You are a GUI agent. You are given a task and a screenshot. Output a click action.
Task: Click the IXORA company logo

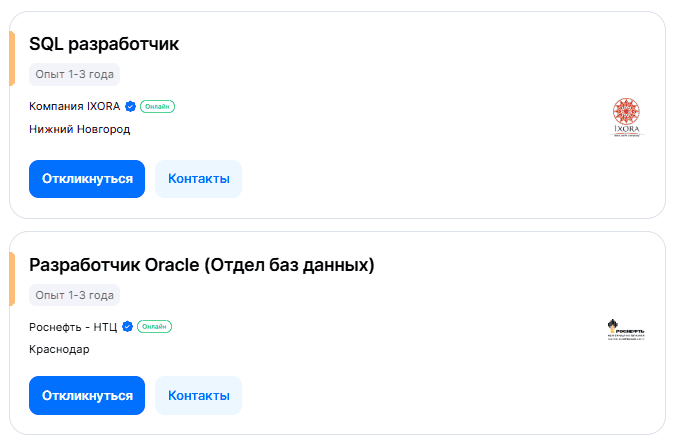point(627,117)
